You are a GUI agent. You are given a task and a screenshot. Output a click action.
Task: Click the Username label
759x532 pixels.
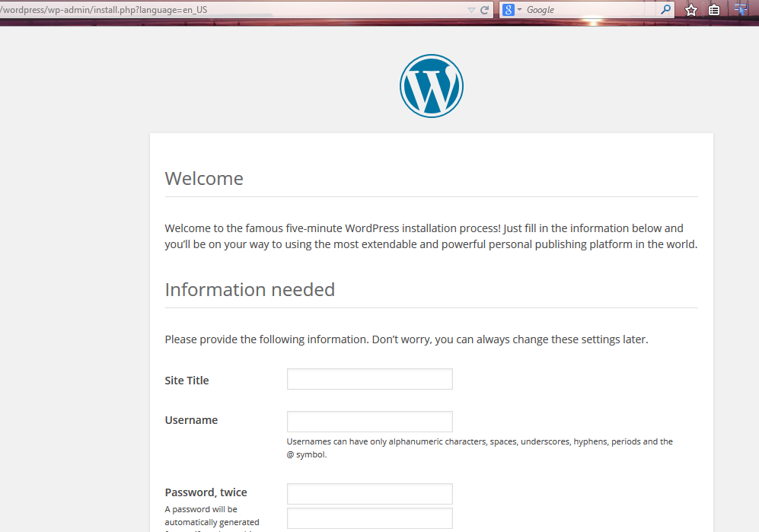(191, 420)
